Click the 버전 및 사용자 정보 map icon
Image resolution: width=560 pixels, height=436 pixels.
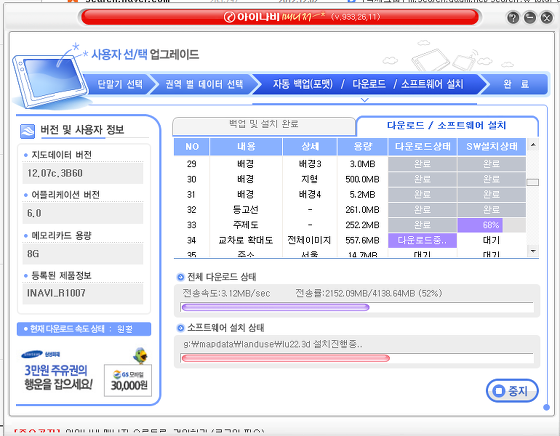28,131
